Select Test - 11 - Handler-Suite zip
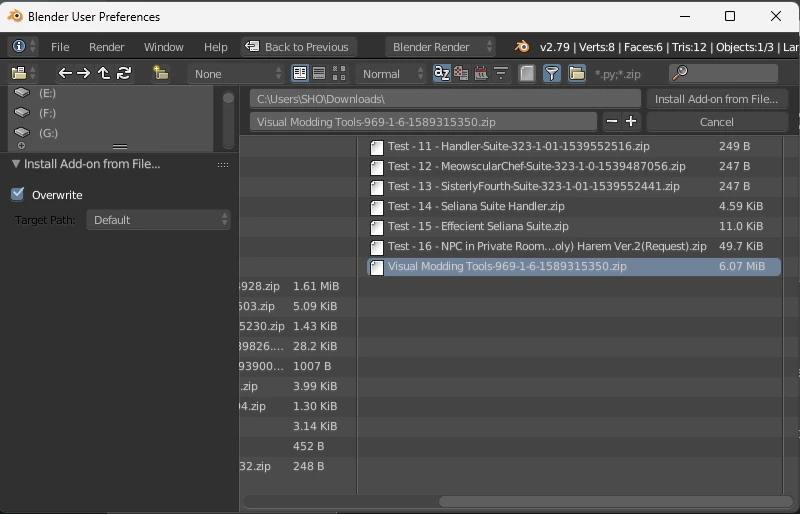 (x=574, y=146)
